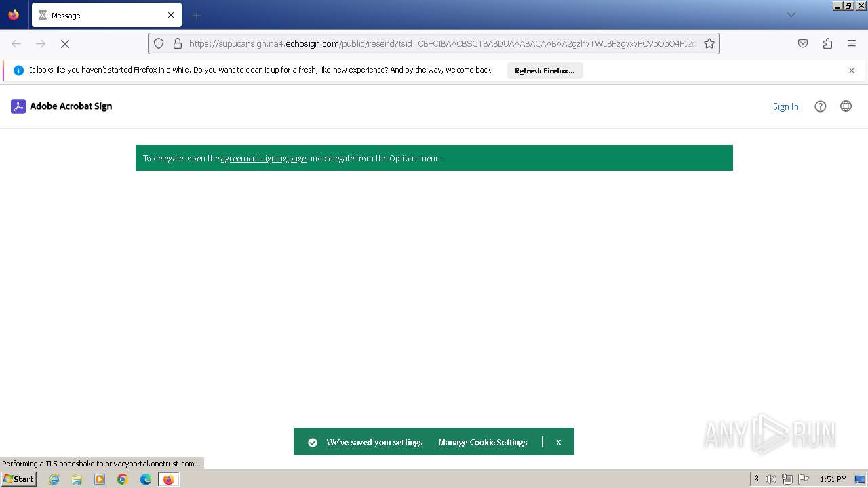Open File Explorer from the taskbar
The width and height of the screenshot is (868, 488).
(x=77, y=479)
